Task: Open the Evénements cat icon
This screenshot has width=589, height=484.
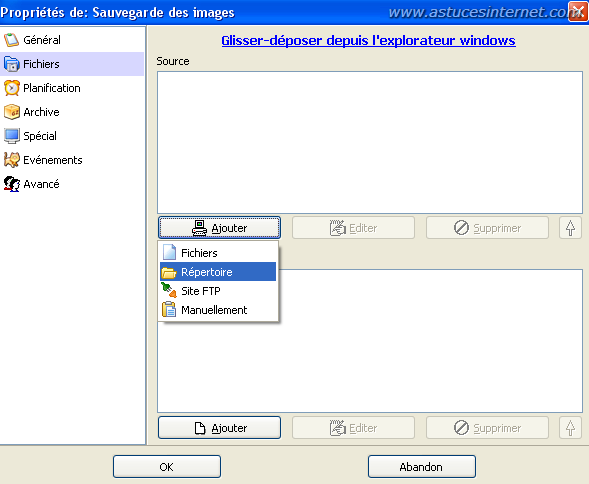Action: point(11,160)
